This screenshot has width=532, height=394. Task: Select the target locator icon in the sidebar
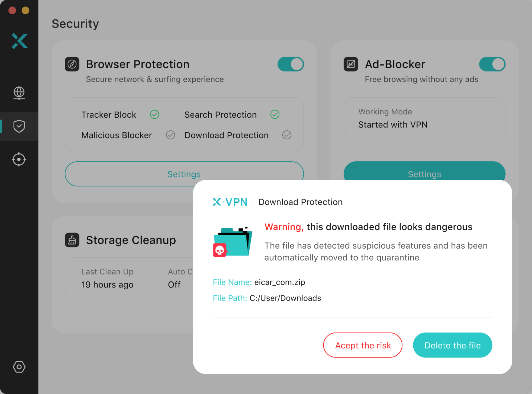point(19,159)
